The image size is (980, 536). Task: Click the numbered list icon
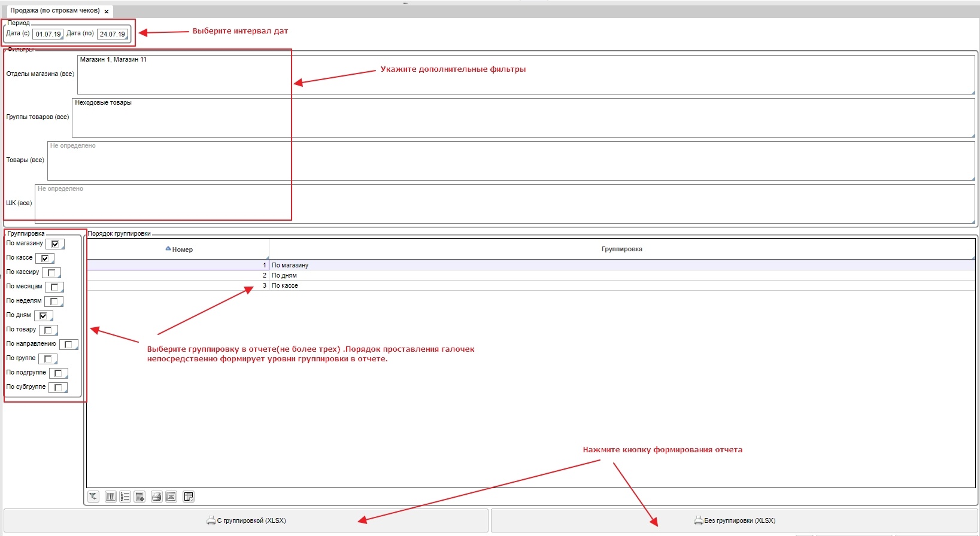(x=125, y=497)
